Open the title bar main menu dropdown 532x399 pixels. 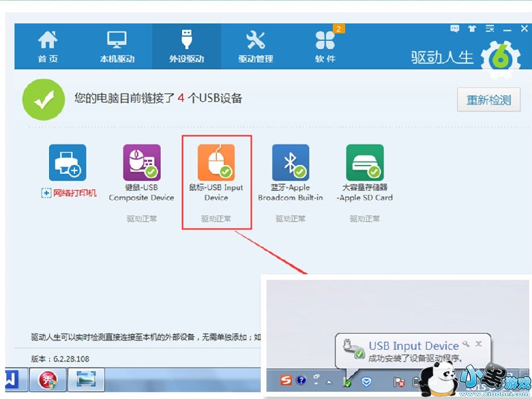pyautogui.click(x=489, y=28)
